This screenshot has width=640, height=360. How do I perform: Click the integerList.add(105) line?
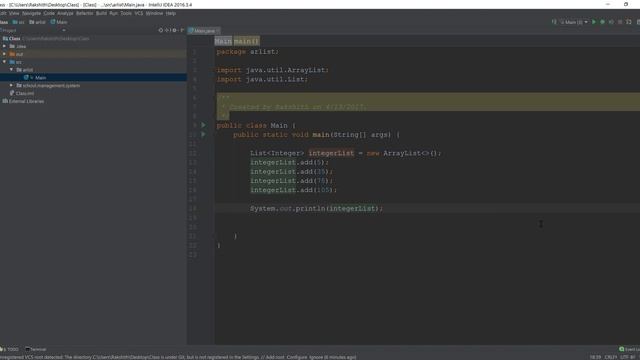point(293,190)
